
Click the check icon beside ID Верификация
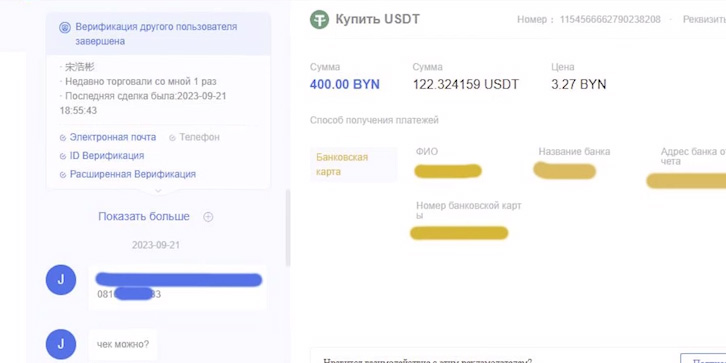click(63, 156)
